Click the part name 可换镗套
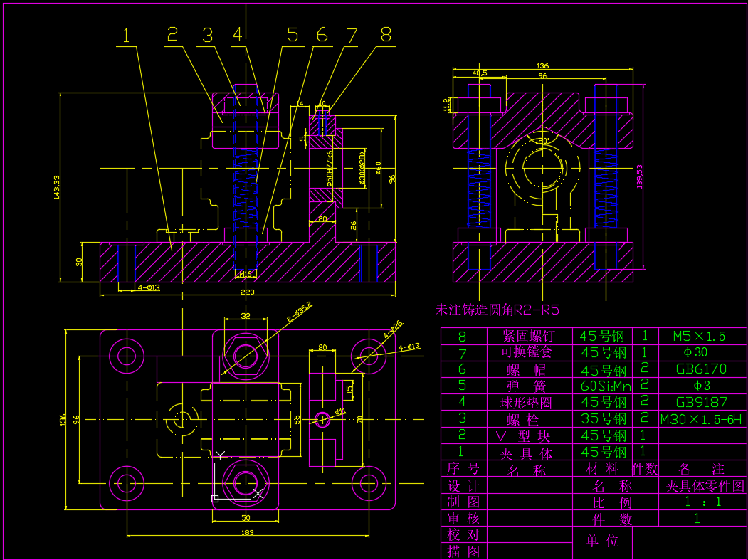The height and width of the screenshot is (560, 748). [527, 352]
